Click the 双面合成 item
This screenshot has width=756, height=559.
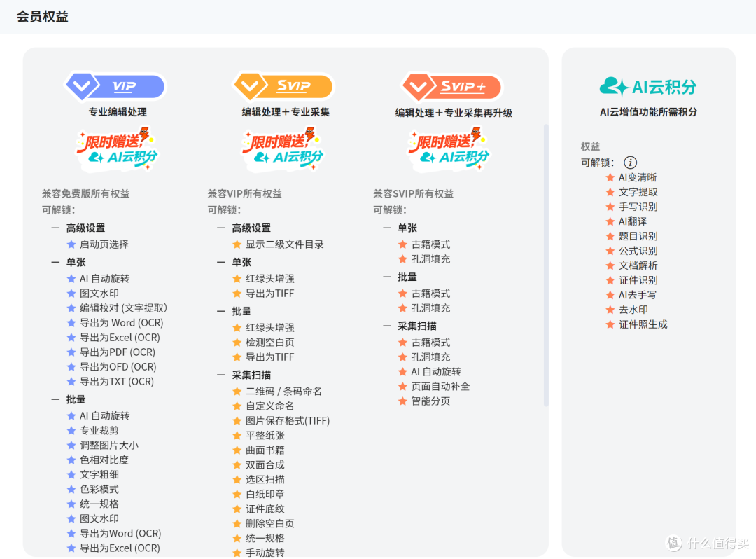pos(265,465)
